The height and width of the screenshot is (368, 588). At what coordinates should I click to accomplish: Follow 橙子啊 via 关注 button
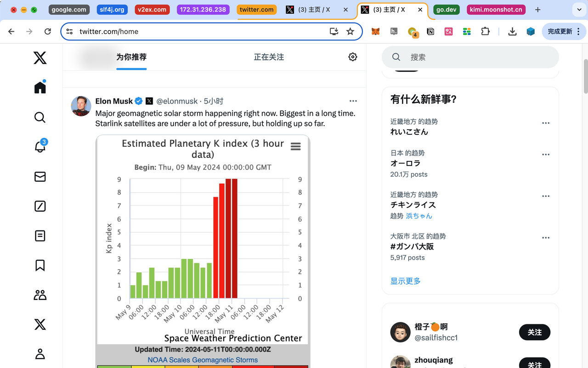(x=534, y=332)
